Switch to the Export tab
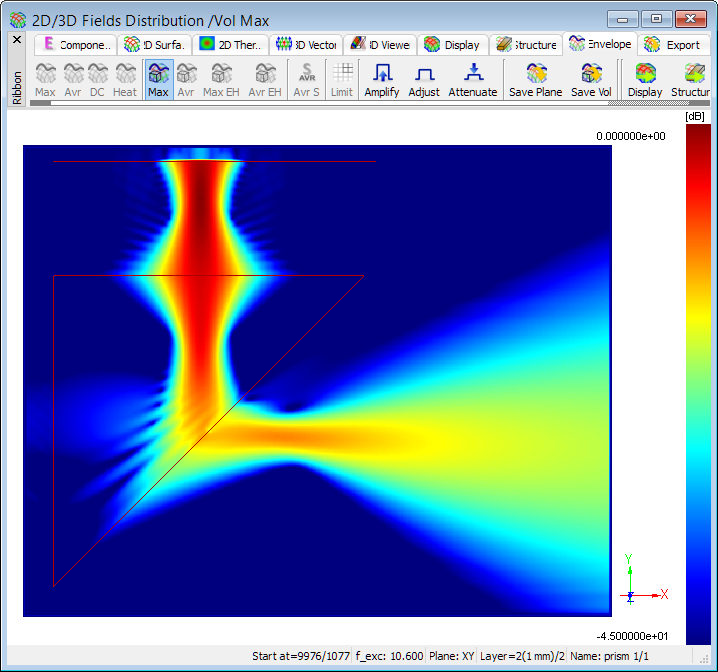718x672 pixels. (673, 45)
